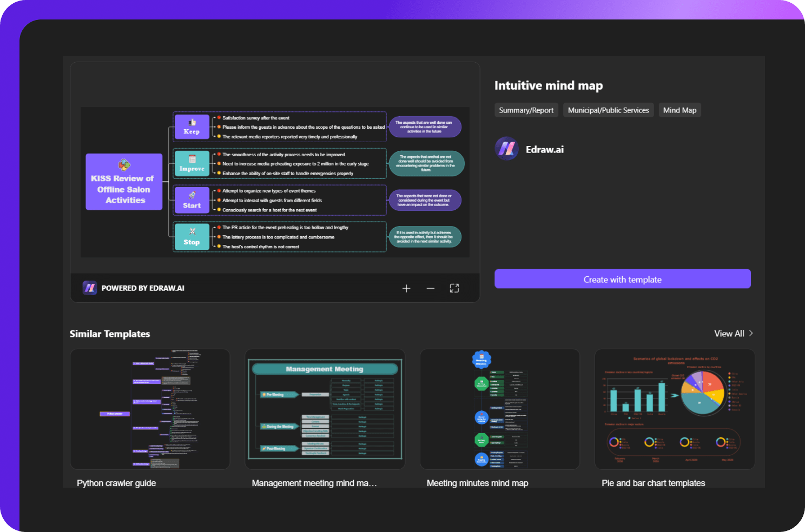805x532 pixels.
Task: Click the Management meeting mind ma… title
Action: tap(314, 483)
